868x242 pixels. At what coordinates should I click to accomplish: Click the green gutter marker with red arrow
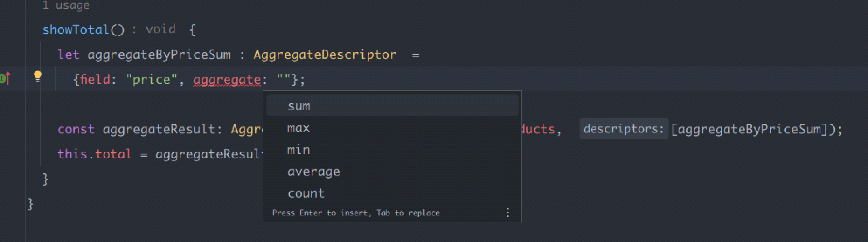pyautogui.click(x=5, y=78)
